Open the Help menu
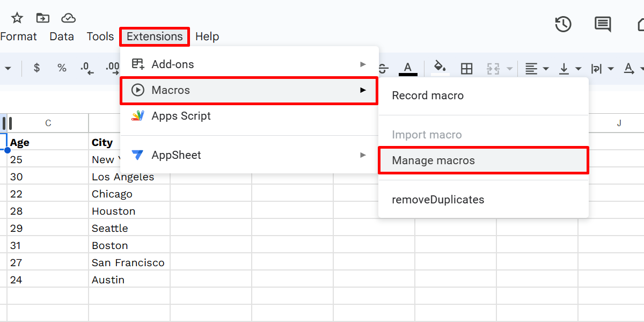This screenshot has width=644, height=322. pyautogui.click(x=207, y=36)
